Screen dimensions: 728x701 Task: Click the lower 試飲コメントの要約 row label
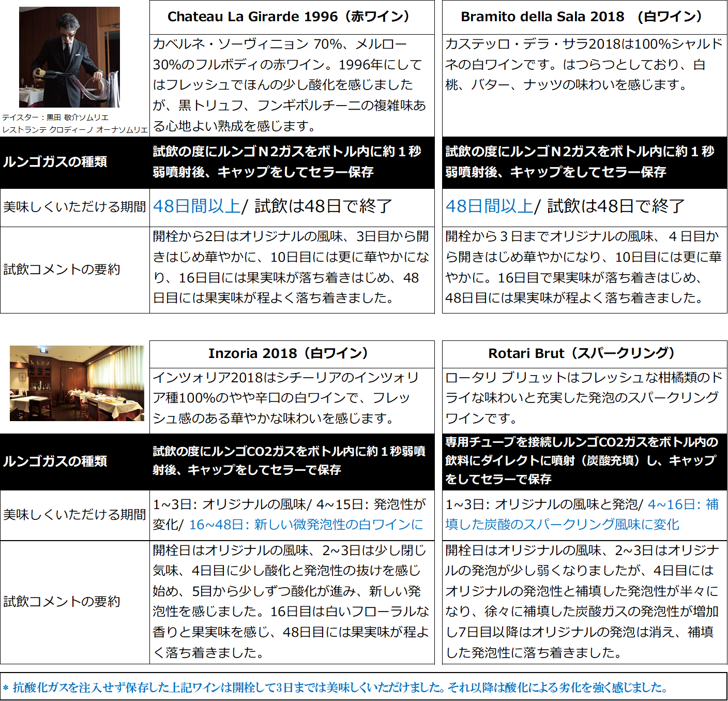pyautogui.click(x=62, y=602)
